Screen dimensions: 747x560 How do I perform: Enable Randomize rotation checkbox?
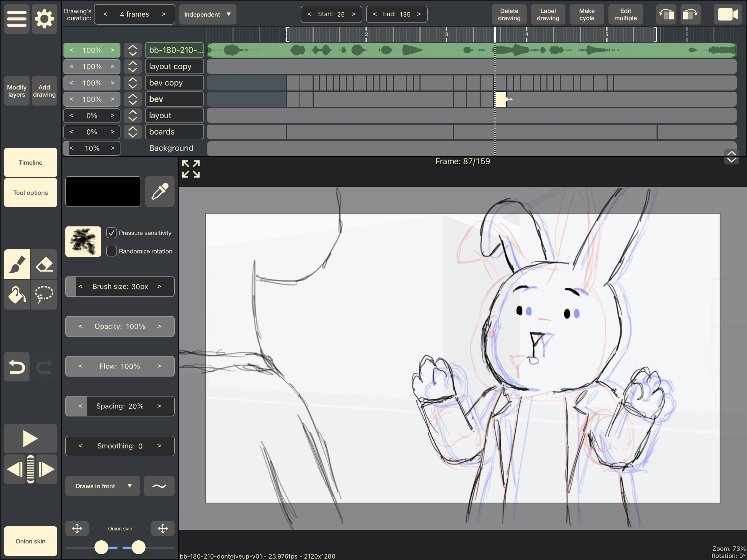pyautogui.click(x=112, y=251)
